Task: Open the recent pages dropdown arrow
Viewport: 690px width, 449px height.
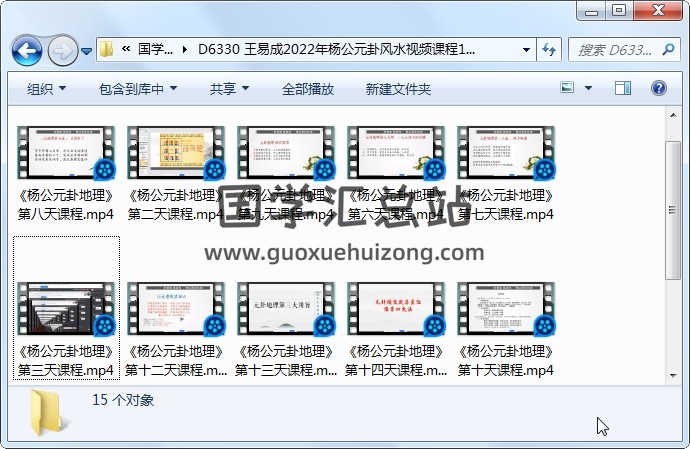Action: (87, 50)
